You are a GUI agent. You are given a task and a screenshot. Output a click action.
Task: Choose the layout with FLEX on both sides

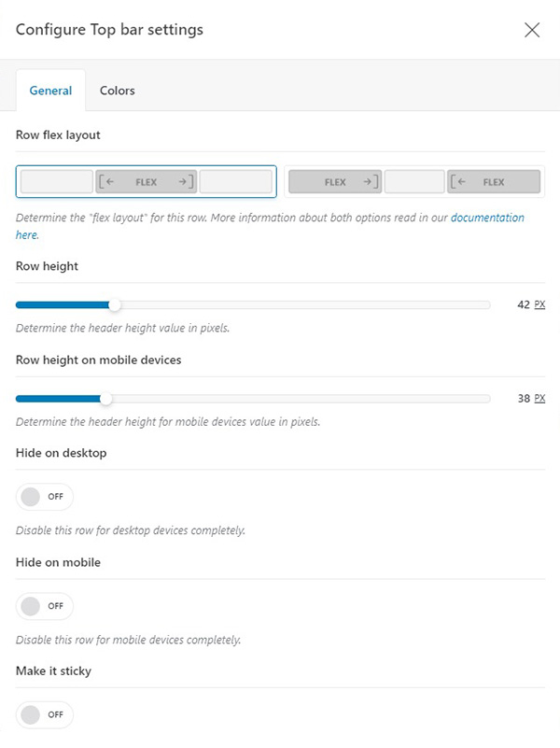(413, 182)
